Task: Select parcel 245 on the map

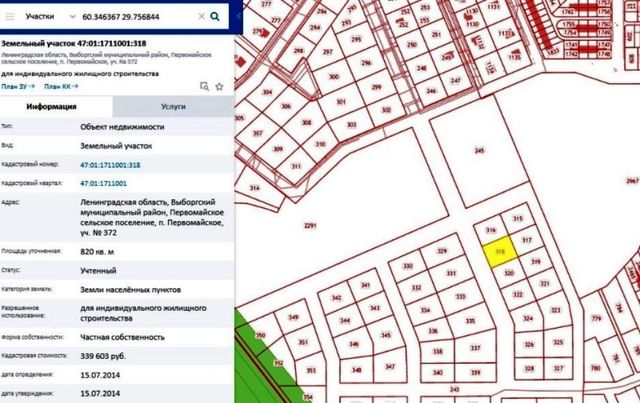Action: pyautogui.click(x=480, y=151)
